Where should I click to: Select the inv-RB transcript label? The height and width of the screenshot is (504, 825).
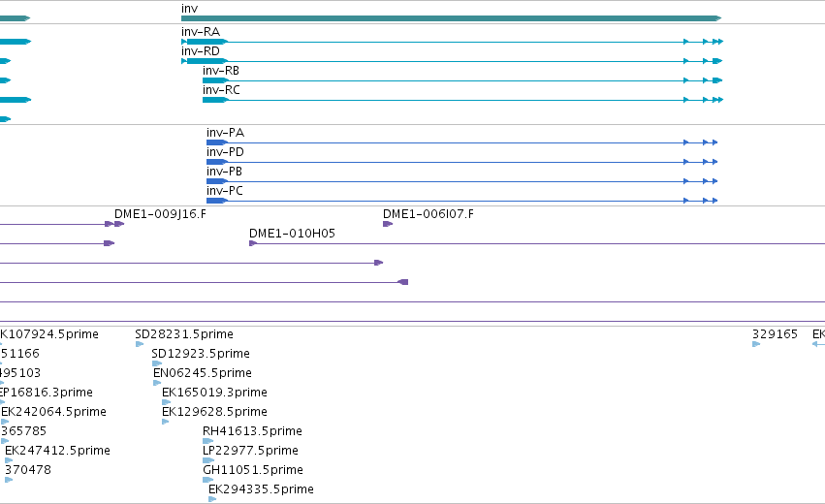coord(221,71)
